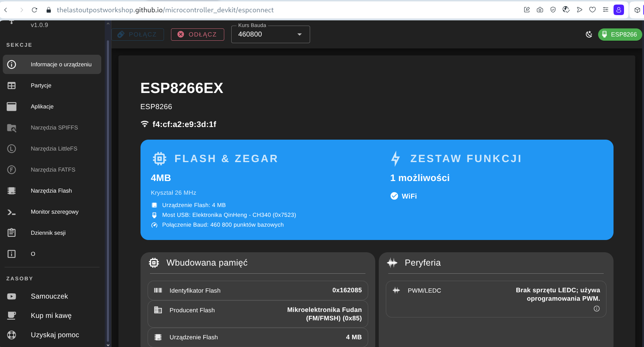Click the green ESP8266 chip badge
This screenshot has width=644, height=347.
coord(620,34)
